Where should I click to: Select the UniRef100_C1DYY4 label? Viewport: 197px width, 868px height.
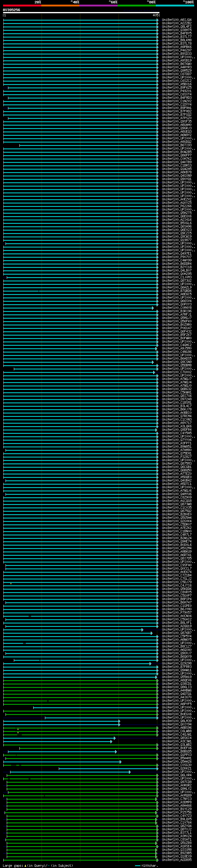click(177, 104)
